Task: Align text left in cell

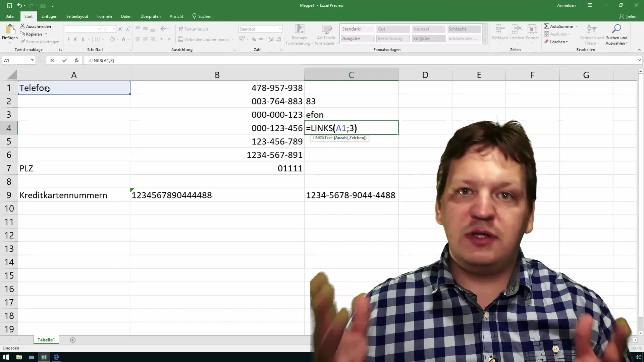Action: (138, 39)
